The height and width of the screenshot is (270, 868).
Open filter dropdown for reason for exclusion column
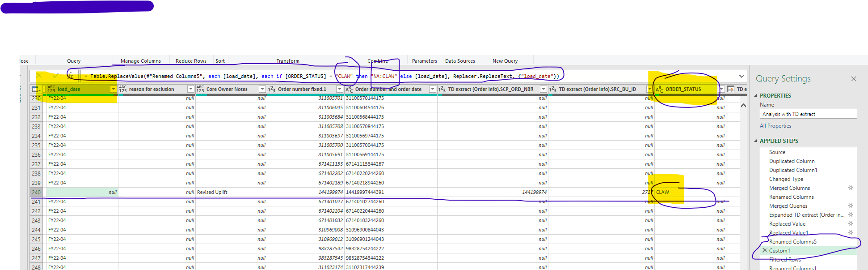(x=191, y=89)
